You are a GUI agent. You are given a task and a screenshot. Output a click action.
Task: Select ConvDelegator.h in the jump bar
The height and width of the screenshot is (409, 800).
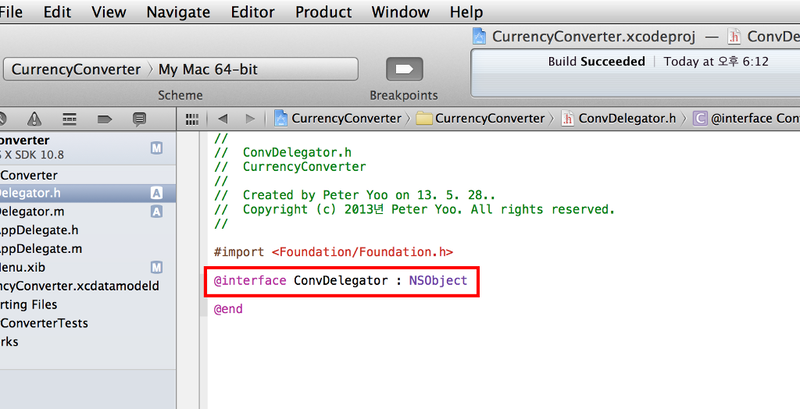(x=620, y=118)
